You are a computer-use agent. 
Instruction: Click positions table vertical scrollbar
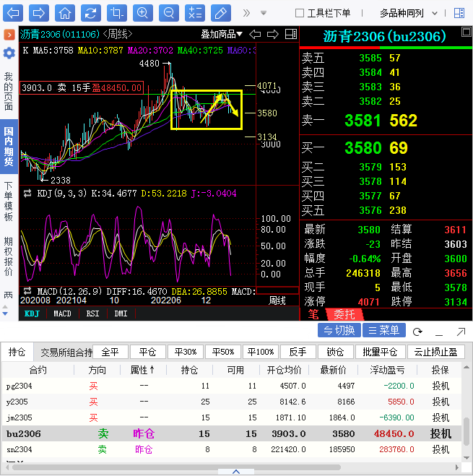(x=467, y=430)
